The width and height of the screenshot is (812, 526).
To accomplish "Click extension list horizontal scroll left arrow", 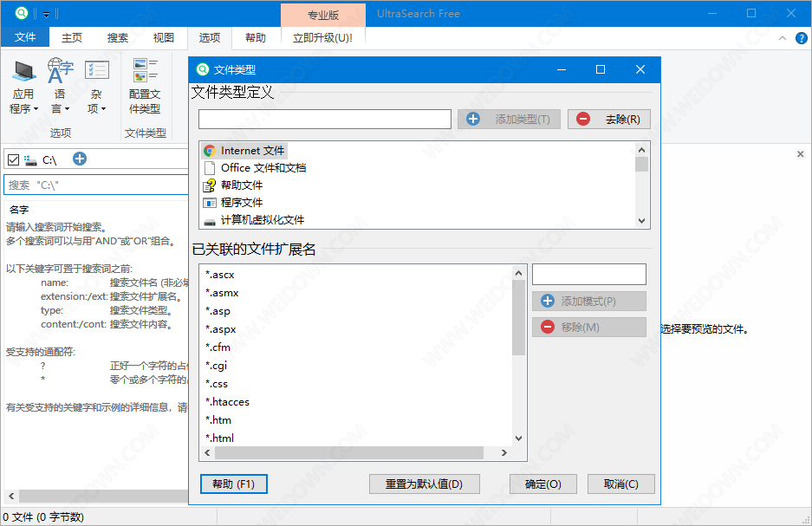I will (x=208, y=453).
